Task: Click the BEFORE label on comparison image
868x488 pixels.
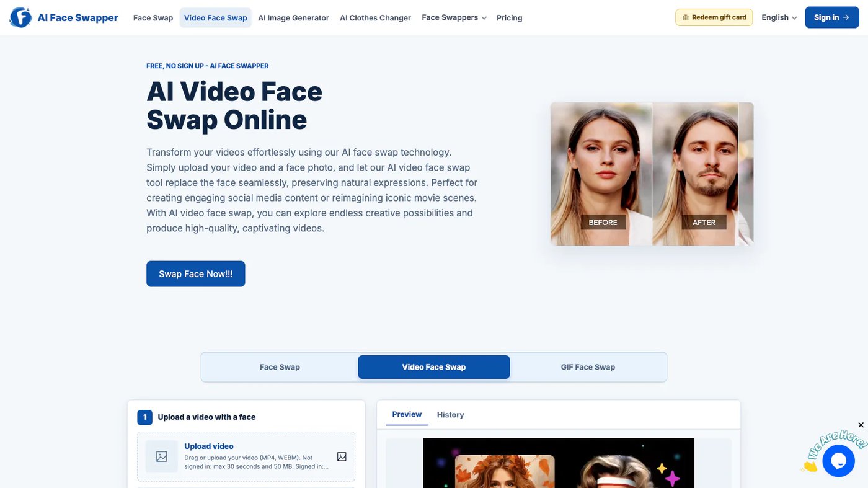Action: coord(603,222)
